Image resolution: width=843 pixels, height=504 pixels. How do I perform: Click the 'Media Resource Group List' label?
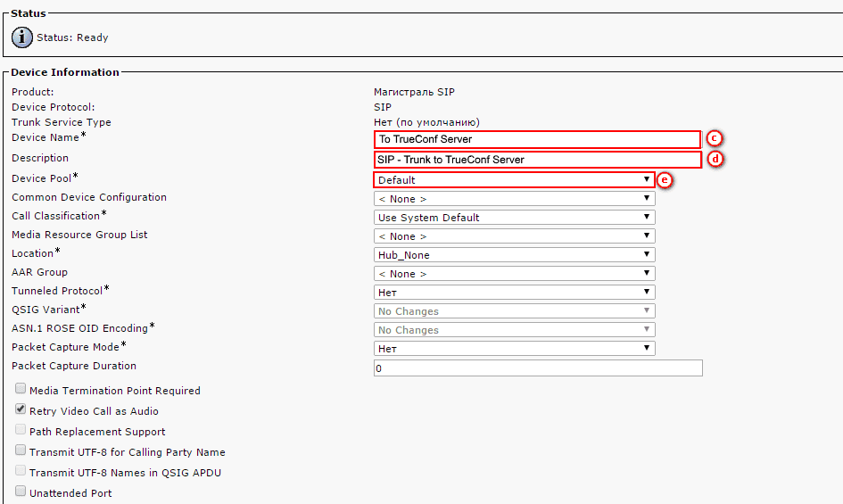(x=79, y=235)
